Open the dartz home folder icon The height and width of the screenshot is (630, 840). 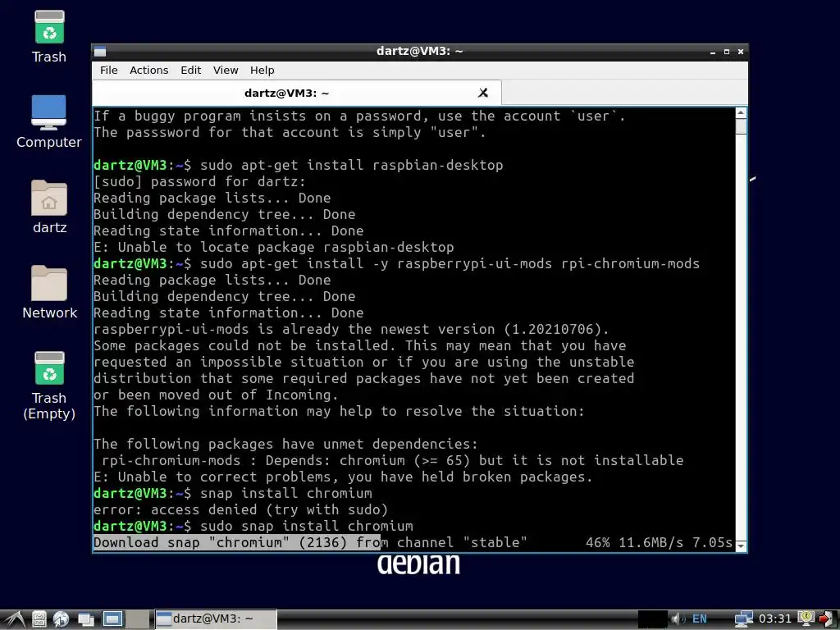[x=49, y=207]
